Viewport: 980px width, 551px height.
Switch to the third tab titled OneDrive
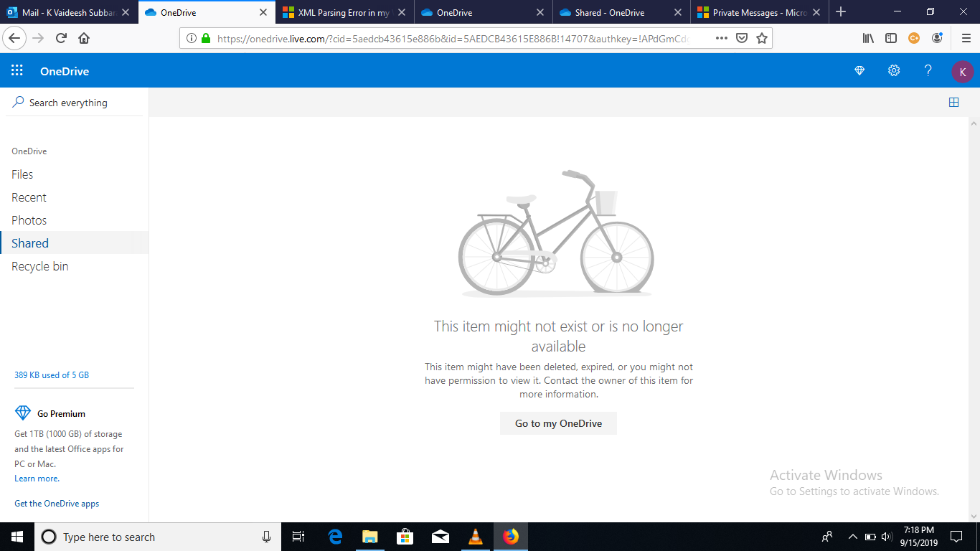482,12
